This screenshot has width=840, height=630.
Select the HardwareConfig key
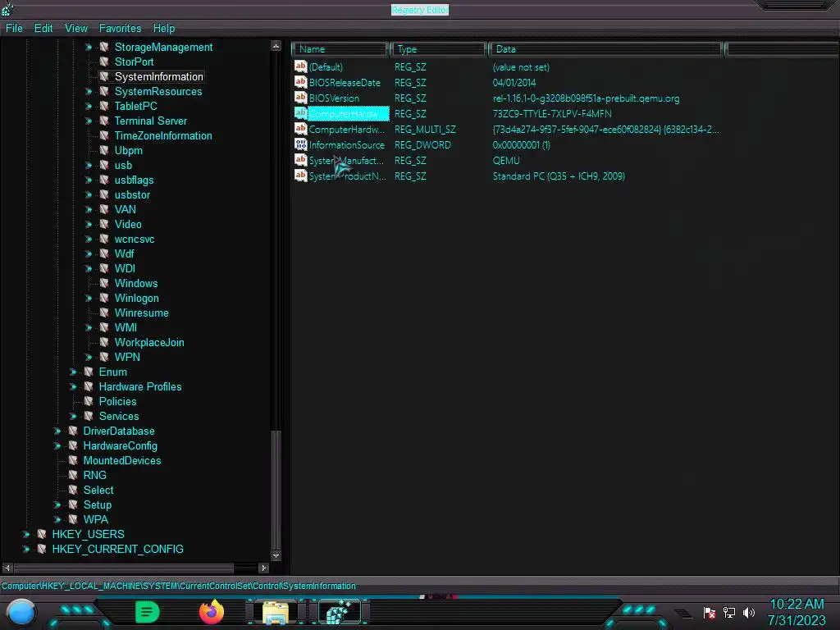120,445
